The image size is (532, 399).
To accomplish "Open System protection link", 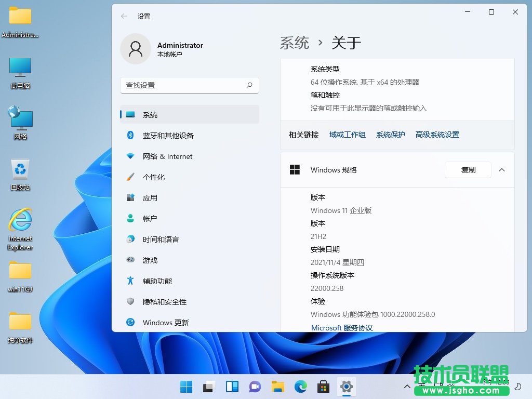I will click(x=390, y=135).
